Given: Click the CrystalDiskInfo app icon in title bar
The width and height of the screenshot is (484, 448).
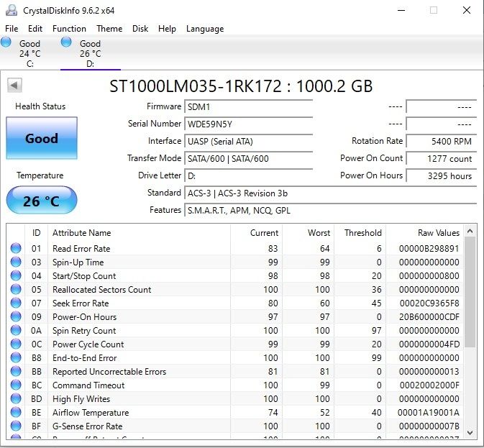Looking at the screenshot, I should tap(10, 10).
